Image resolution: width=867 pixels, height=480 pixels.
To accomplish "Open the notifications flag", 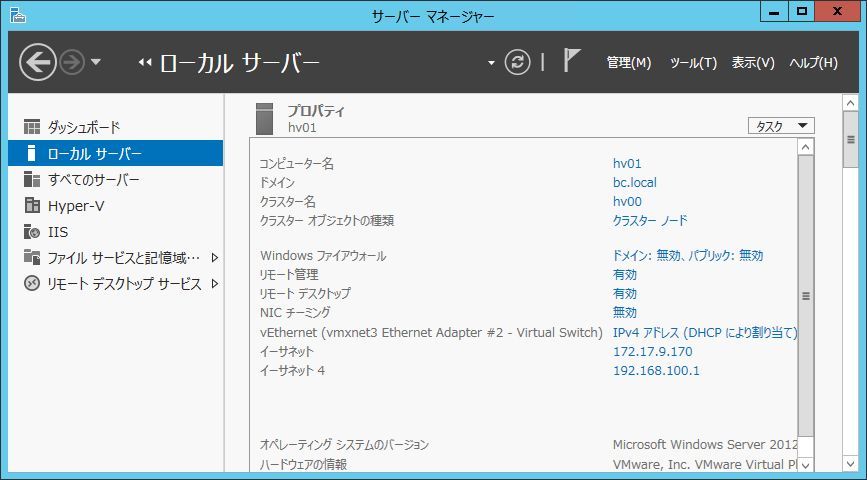I will tap(572, 60).
